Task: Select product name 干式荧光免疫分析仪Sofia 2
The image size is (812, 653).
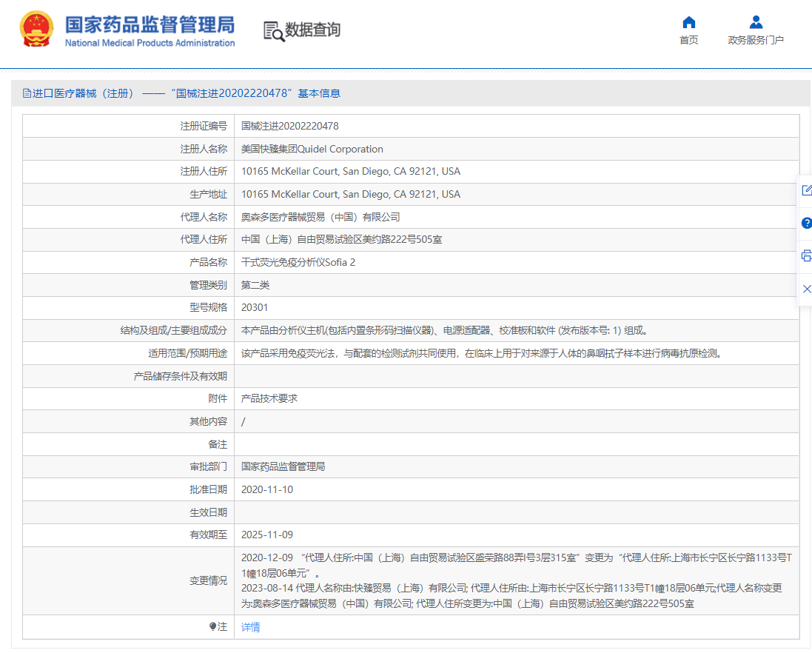Action: (x=298, y=263)
